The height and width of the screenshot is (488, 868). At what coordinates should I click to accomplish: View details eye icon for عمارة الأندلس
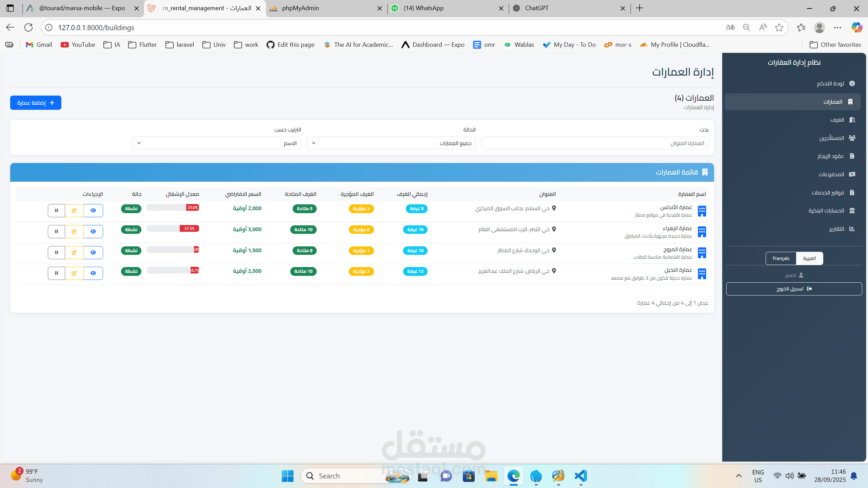93,210
